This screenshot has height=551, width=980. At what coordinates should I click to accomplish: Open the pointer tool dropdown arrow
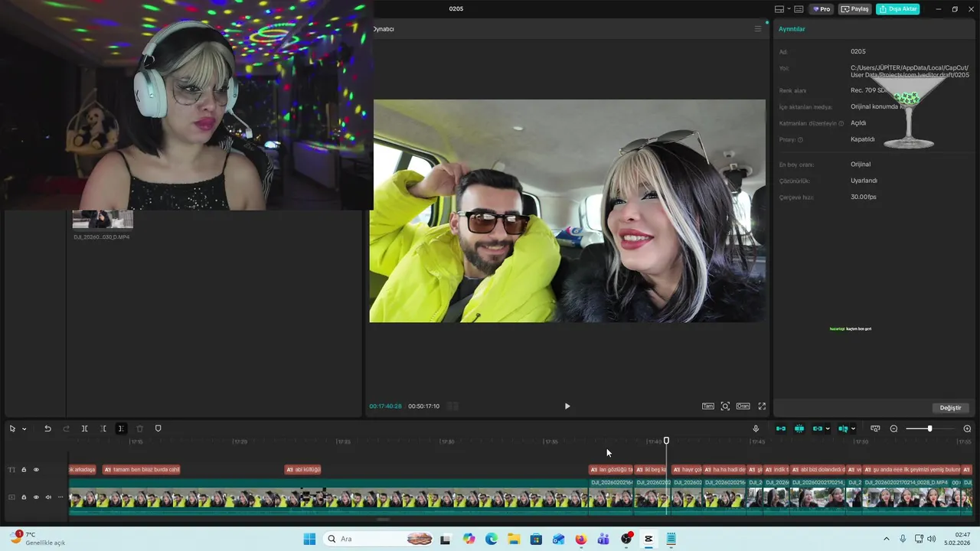(x=24, y=429)
